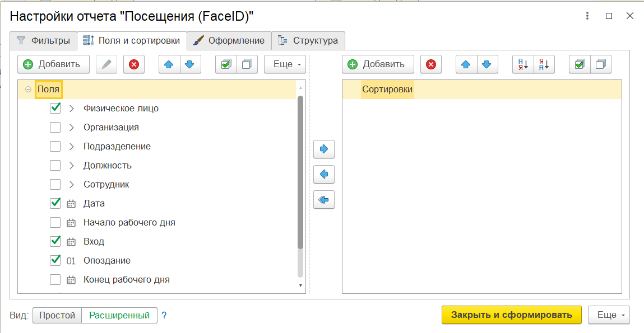Click uncheck all fields icon
This screenshot has height=333, width=644.
[247, 64]
